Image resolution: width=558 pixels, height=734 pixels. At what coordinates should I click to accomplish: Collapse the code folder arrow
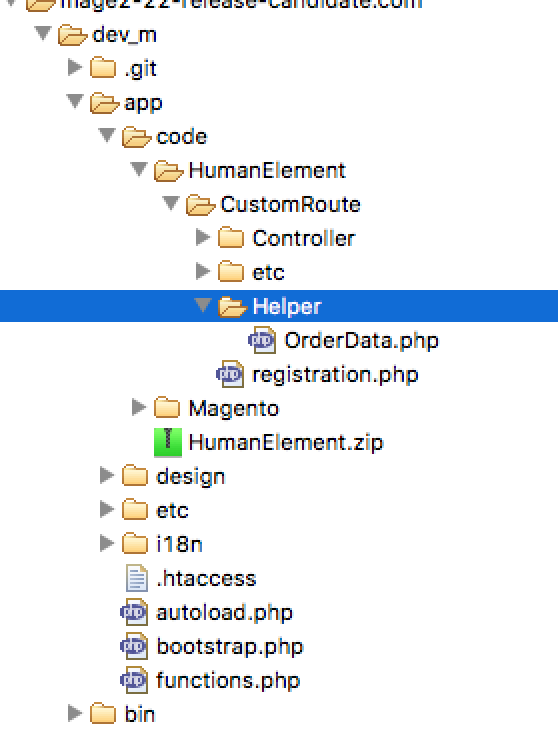107,135
